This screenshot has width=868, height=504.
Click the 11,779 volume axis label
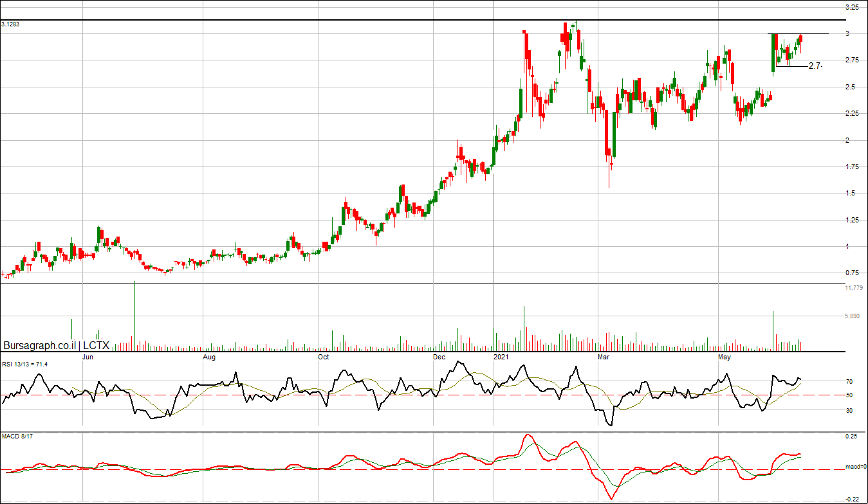(854, 288)
